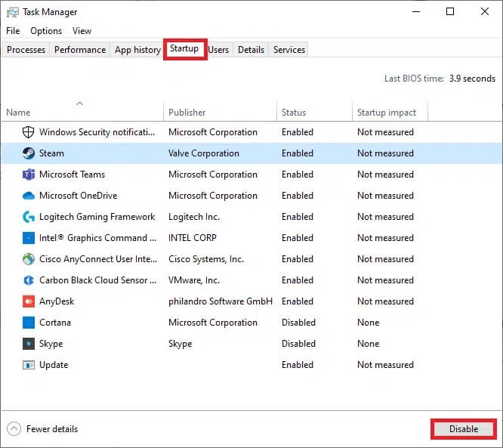
Task: Click Enabled status in Update row
Action: tap(298, 365)
